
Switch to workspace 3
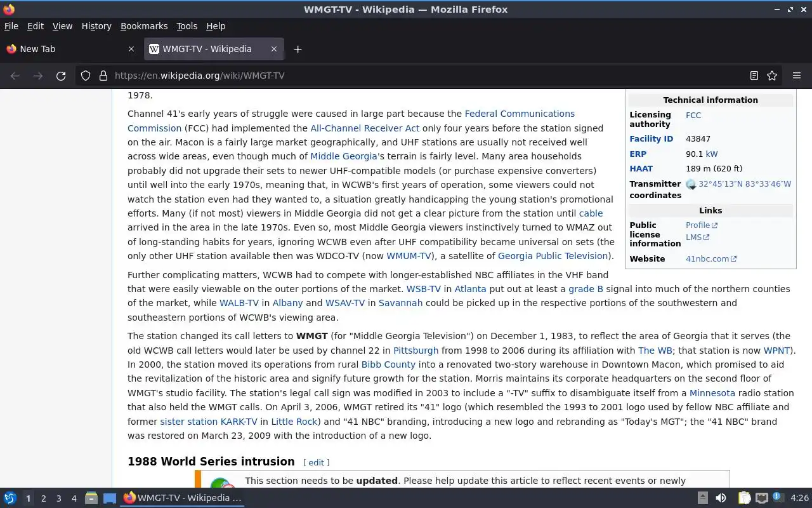[58, 498]
